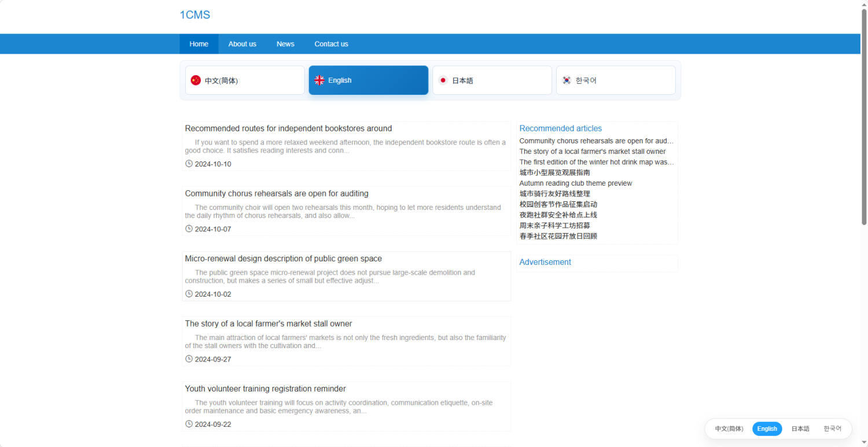Click the South Korea flag icon
Viewport: 868px width, 447px height.
pos(567,80)
